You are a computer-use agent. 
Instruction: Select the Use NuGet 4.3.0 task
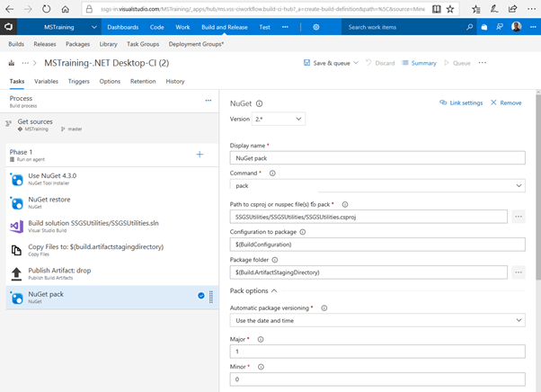112,179
